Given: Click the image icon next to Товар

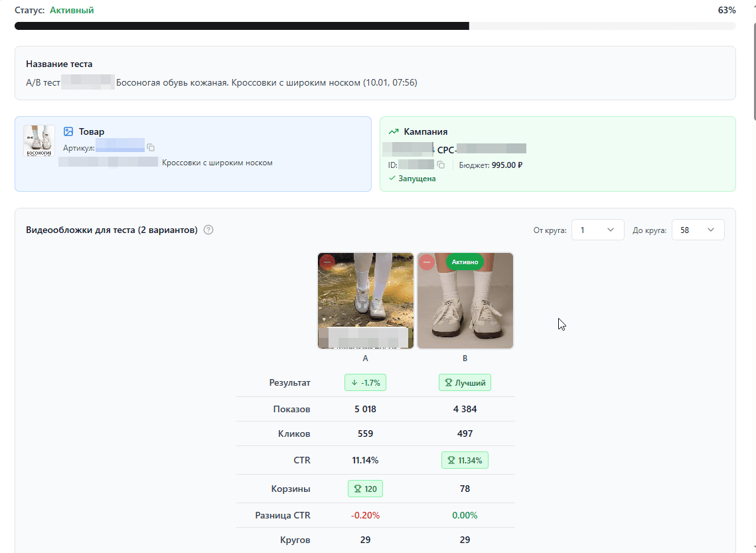Looking at the screenshot, I should [x=68, y=131].
